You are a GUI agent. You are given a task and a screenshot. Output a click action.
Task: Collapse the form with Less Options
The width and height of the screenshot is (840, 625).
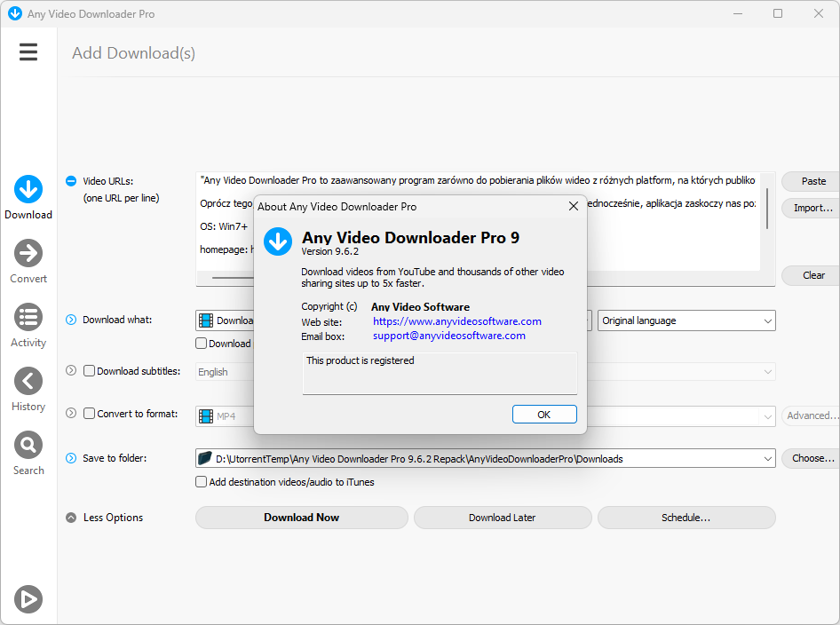coord(105,518)
